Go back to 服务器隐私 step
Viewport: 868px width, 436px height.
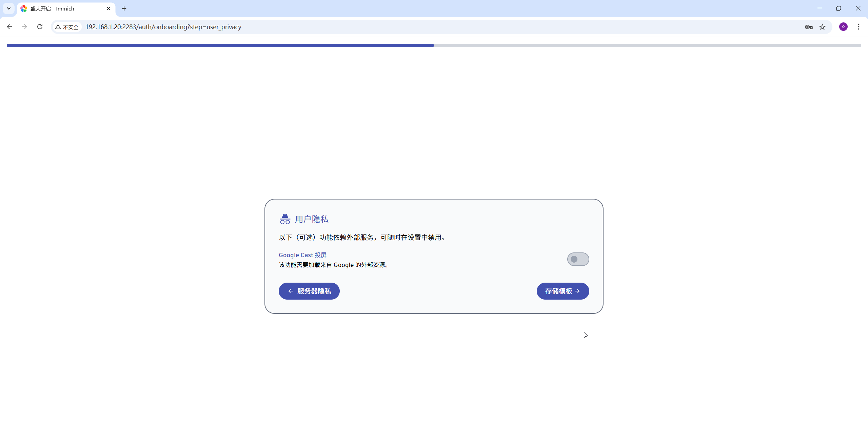[x=309, y=291]
